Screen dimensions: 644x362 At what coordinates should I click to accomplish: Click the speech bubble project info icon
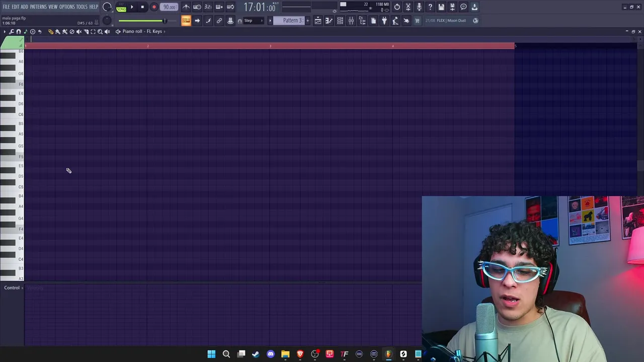point(463,7)
